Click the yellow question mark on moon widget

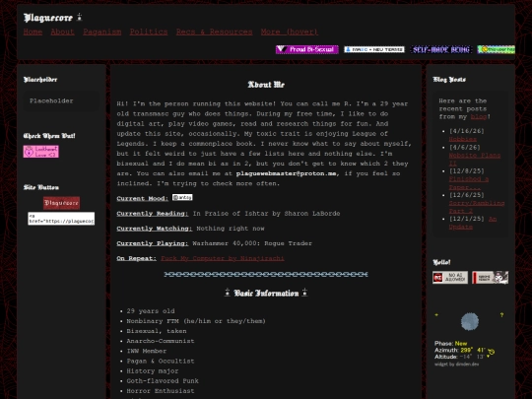(501, 315)
